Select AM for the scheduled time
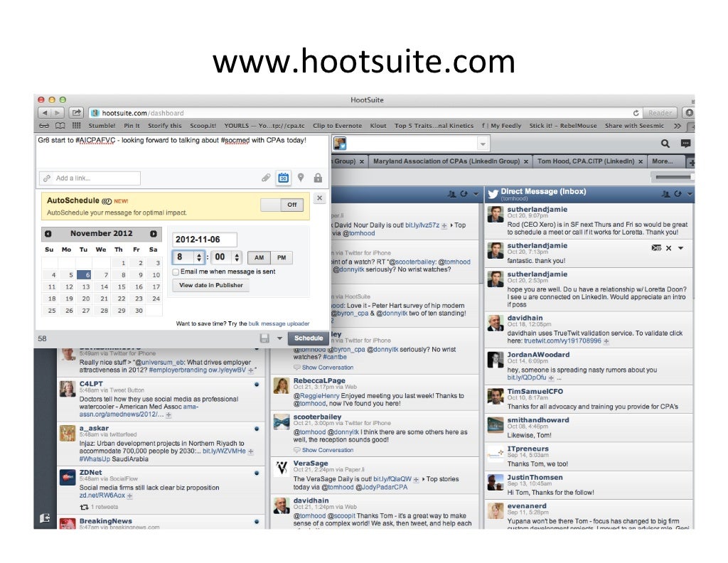This screenshot has height=563, width=728. click(x=259, y=257)
